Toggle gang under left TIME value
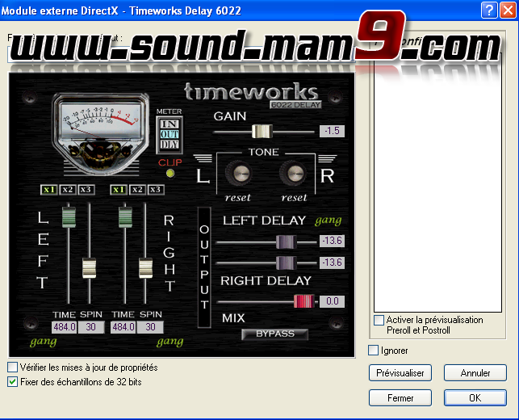The width and height of the screenshot is (519, 420). 44,342
